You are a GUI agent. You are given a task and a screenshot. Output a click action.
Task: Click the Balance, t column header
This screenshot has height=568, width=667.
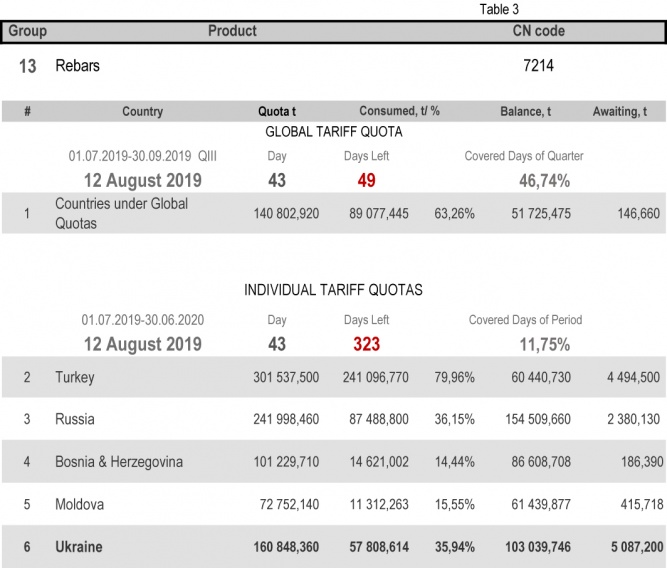click(x=525, y=111)
